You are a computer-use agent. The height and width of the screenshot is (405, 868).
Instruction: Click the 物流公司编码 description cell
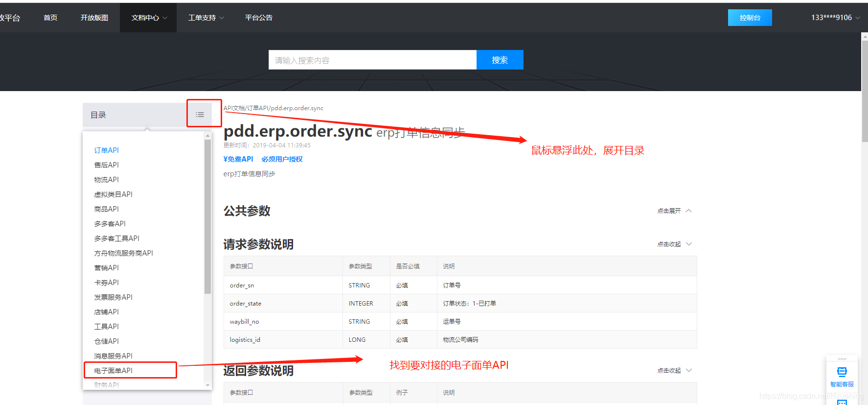coord(567,339)
